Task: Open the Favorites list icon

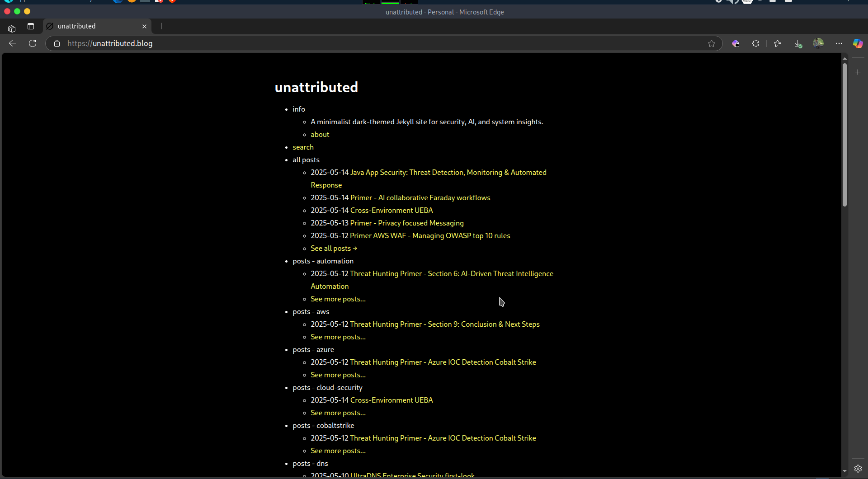Action: click(x=778, y=43)
